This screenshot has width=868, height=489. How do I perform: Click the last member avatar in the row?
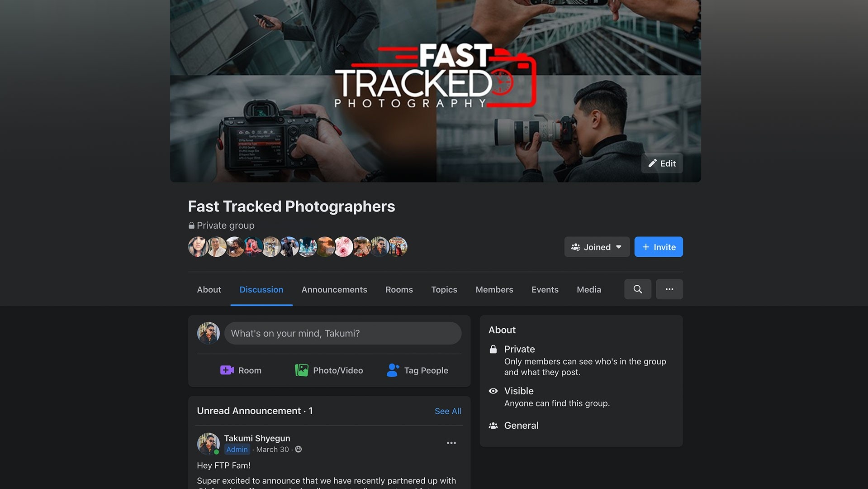(398, 247)
